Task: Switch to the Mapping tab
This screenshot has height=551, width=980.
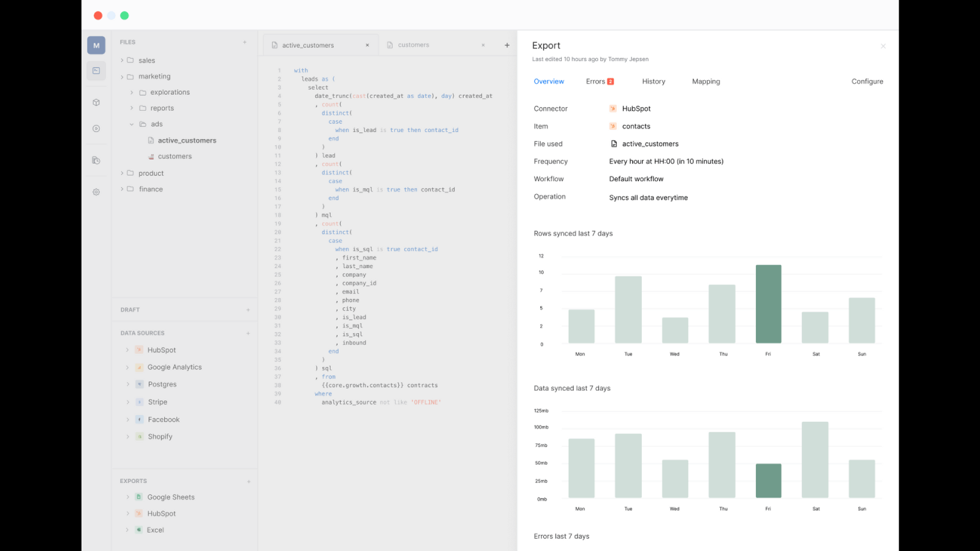Action: tap(706, 81)
